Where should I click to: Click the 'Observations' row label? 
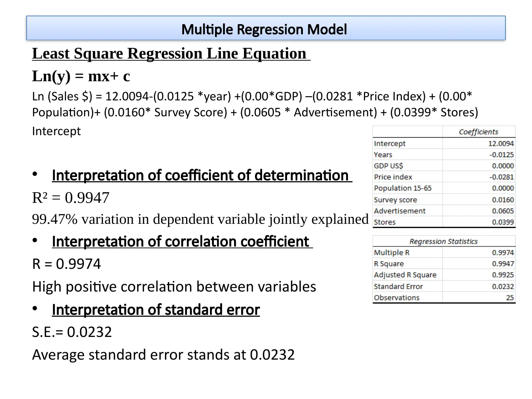[x=397, y=298]
